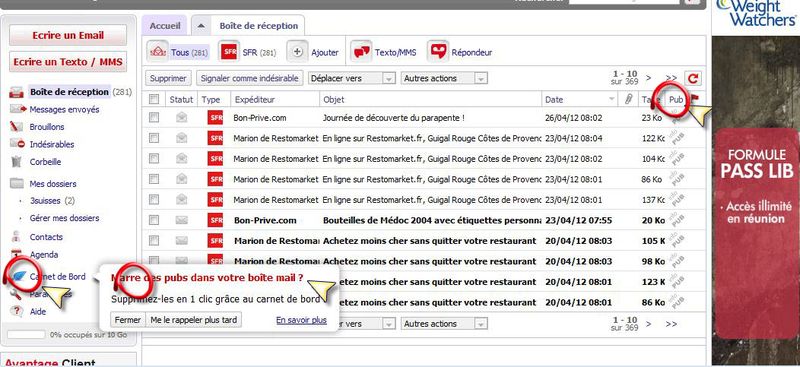Click the Ajouter plus icon

[297, 52]
